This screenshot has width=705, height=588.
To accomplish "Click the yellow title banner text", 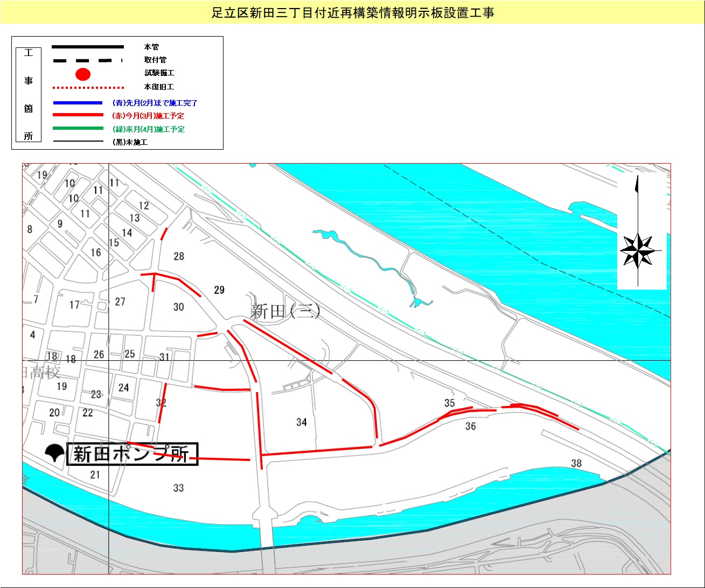I will coord(352,13).
